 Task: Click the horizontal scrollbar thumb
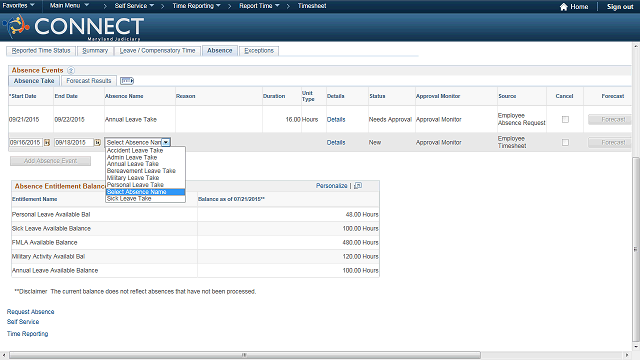pos(245,355)
